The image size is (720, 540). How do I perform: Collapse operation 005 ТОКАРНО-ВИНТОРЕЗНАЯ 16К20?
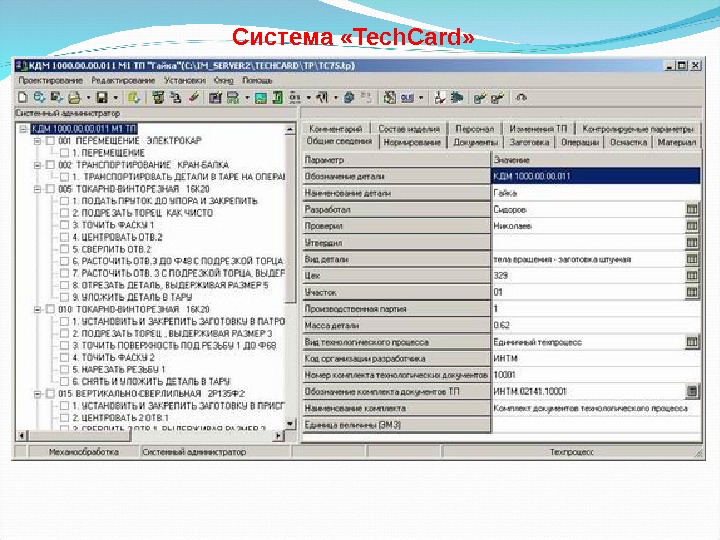[x=38, y=189]
